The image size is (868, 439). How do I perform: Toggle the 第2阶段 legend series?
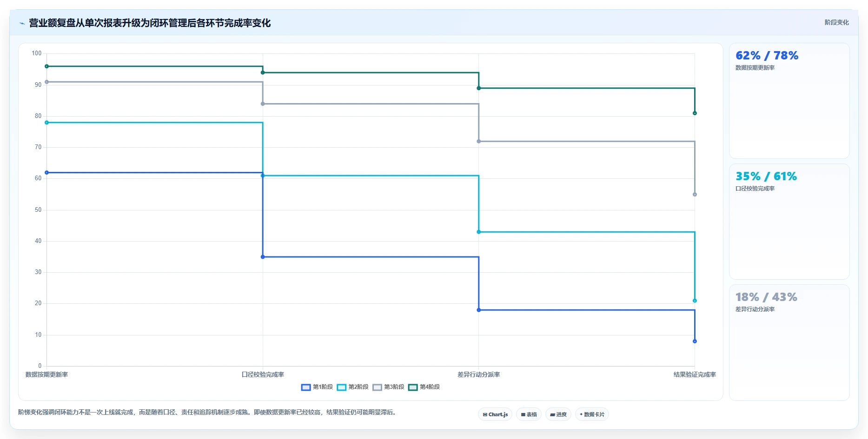click(353, 387)
